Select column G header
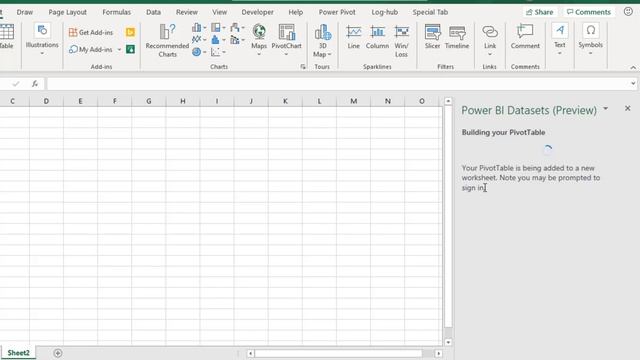640x360 pixels. (149, 101)
